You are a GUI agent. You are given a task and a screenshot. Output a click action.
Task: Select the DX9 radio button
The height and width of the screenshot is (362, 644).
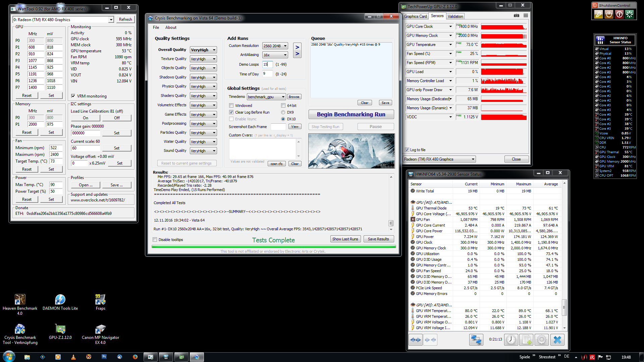283,112
